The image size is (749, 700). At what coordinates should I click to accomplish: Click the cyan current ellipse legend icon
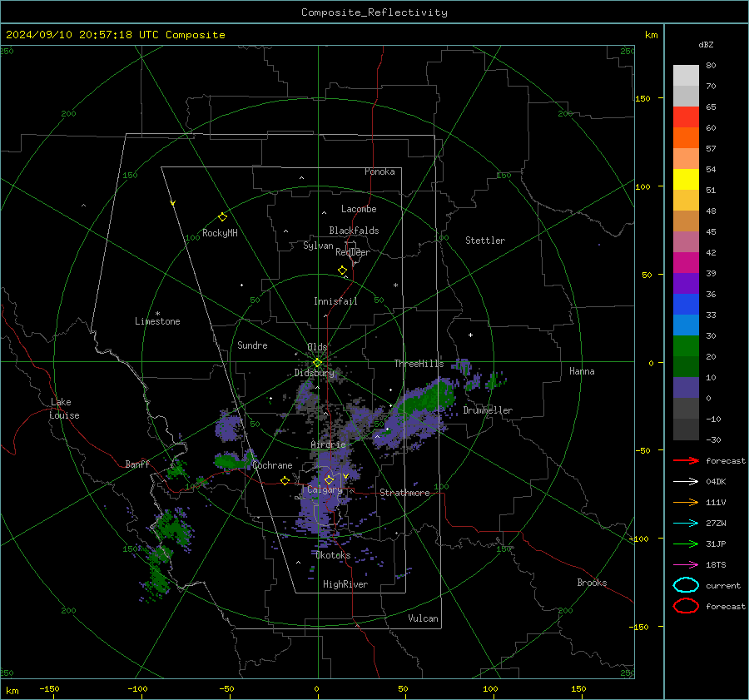tap(686, 585)
